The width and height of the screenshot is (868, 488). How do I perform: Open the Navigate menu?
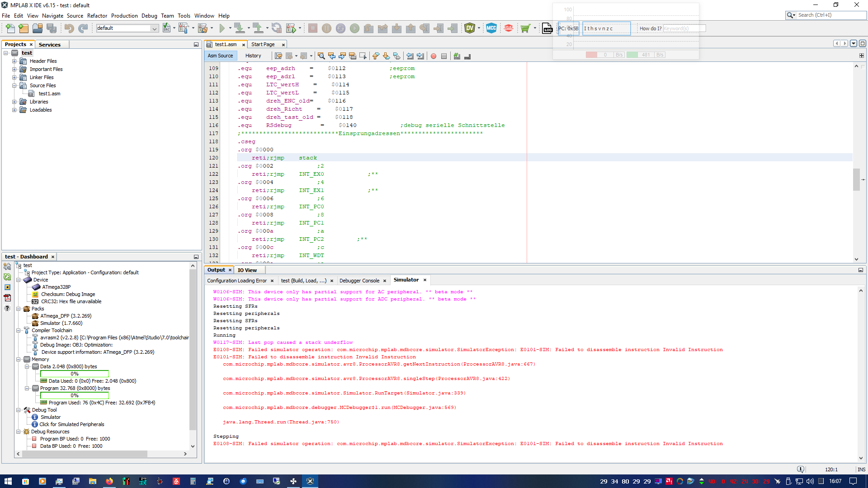click(52, 15)
